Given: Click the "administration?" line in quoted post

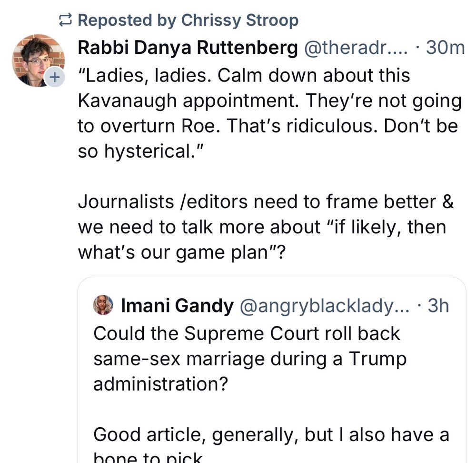Looking at the screenshot, I should pos(160,384).
